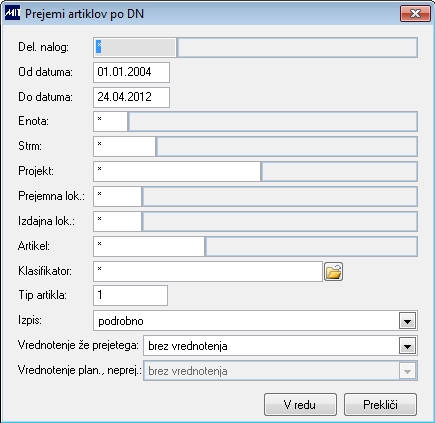The width and height of the screenshot is (435, 423).
Task: Select the Tip artikla field
Action: click(130, 295)
